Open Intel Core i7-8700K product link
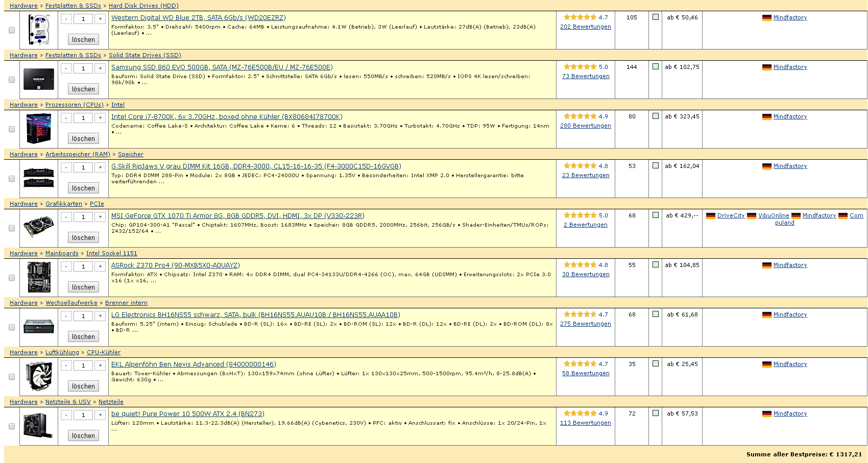This screenshot has width=868, height=463. click(227, 116)
